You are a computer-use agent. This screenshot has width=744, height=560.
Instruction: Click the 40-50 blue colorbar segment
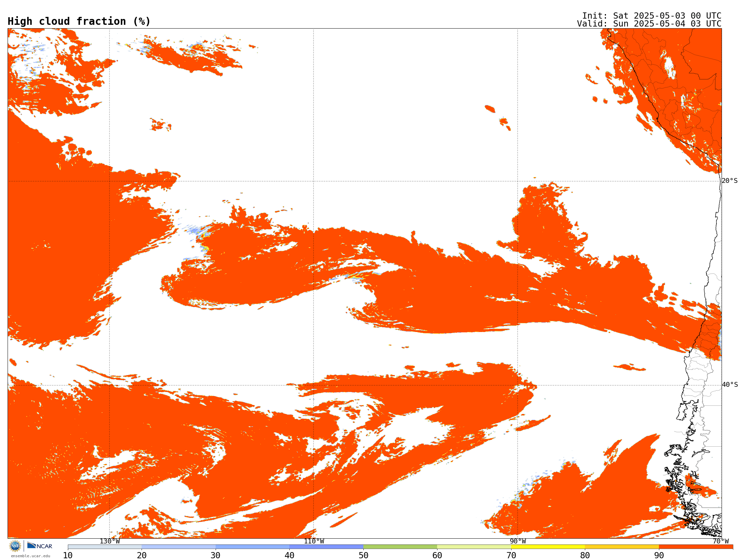[x=326, y=547]
